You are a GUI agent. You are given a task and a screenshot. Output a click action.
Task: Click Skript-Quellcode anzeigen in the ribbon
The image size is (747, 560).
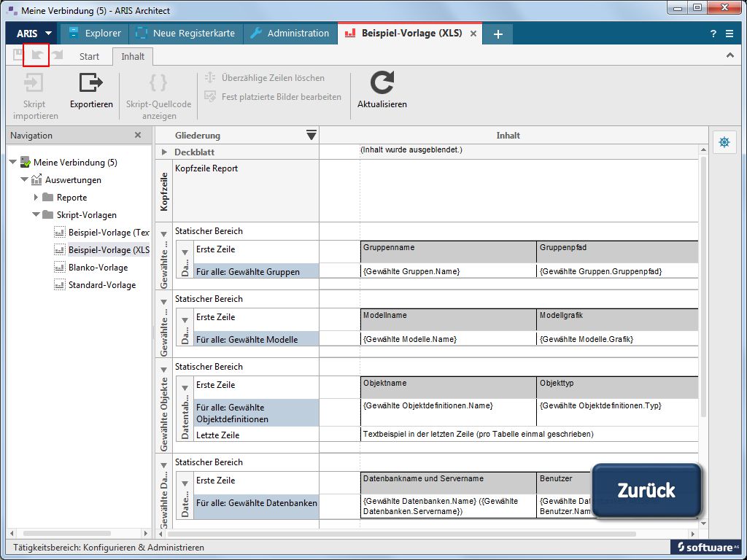(x=158, y=96)
